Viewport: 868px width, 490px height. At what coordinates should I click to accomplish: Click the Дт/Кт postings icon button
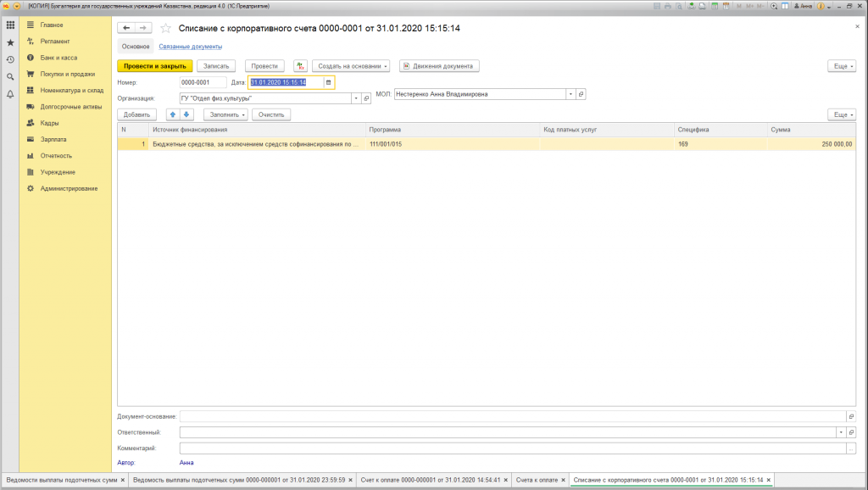pyautogui.click(x=300, y=65)
